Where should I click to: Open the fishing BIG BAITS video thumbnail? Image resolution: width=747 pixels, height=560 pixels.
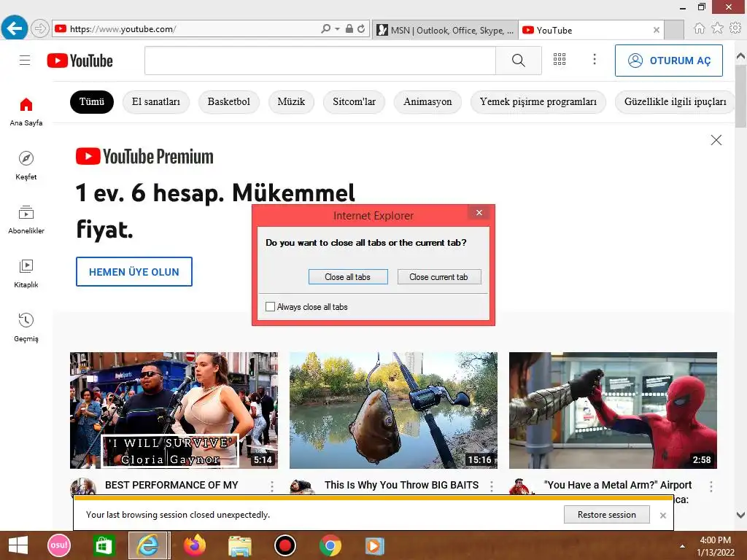coord(393,411)
